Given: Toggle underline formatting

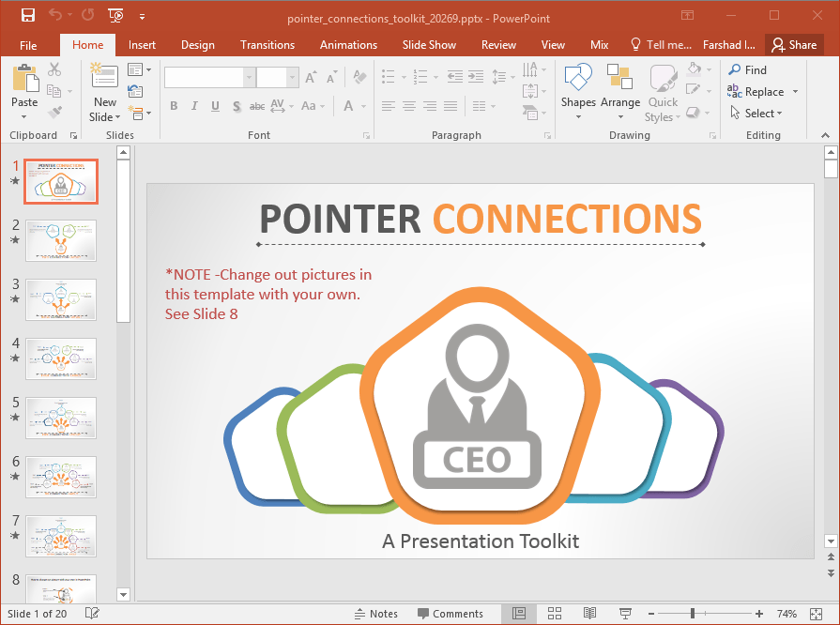Looking at the screenshot, I should pyautogui.click(x=213, y=106).
